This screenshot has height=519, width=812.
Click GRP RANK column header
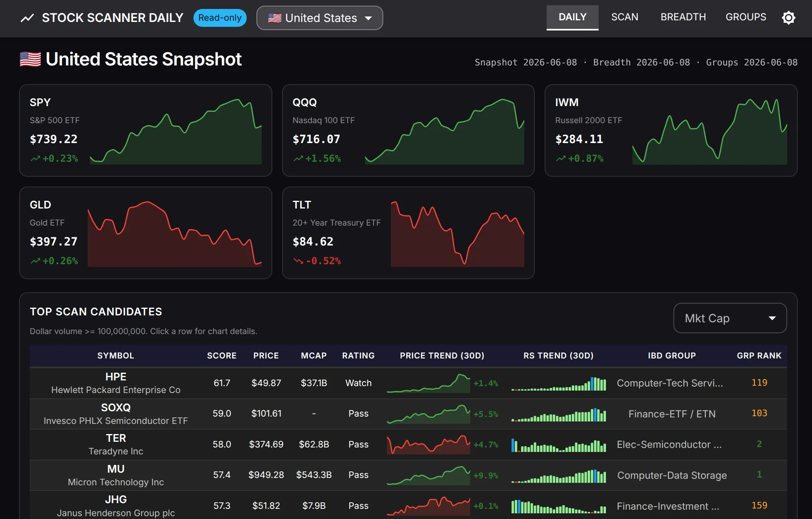tap(759, 356)
